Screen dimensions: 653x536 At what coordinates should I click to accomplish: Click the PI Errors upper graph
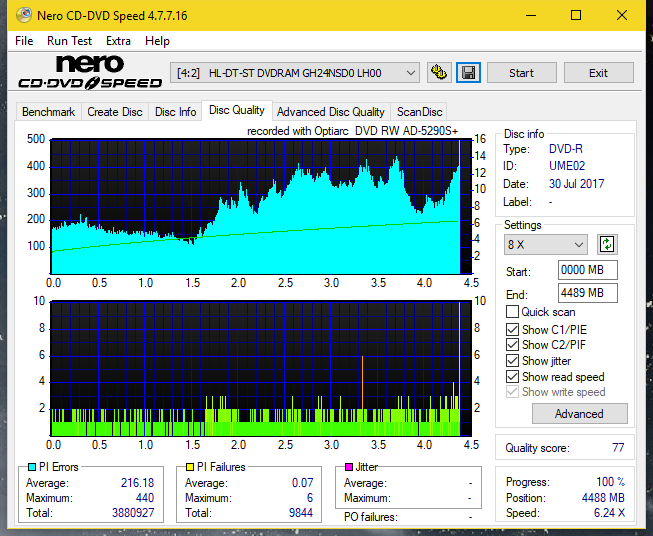click(261, 207)
